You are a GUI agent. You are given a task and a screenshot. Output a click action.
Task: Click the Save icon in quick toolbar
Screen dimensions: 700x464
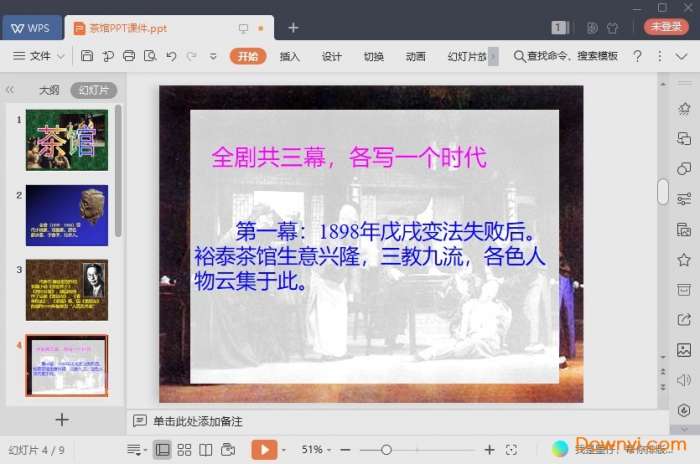click(x=87, y=56)
